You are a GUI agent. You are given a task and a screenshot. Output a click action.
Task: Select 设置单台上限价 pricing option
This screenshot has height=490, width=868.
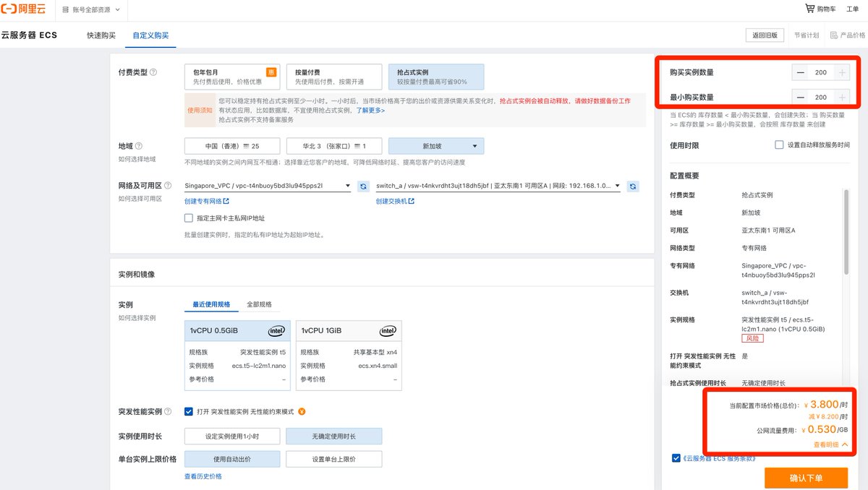click(x=333, y=459)
